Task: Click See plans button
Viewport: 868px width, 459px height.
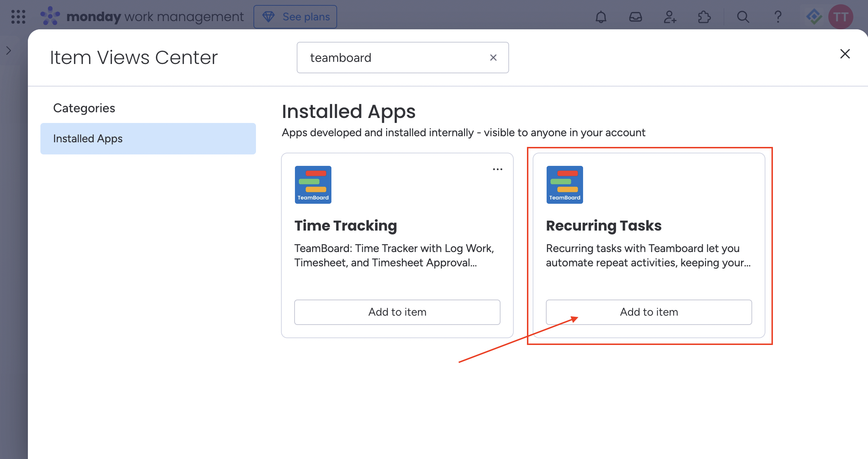Action: 295,17
